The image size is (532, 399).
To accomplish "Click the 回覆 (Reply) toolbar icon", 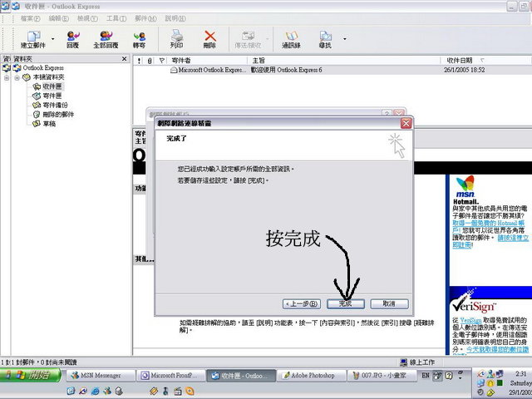I will (73, 37).
